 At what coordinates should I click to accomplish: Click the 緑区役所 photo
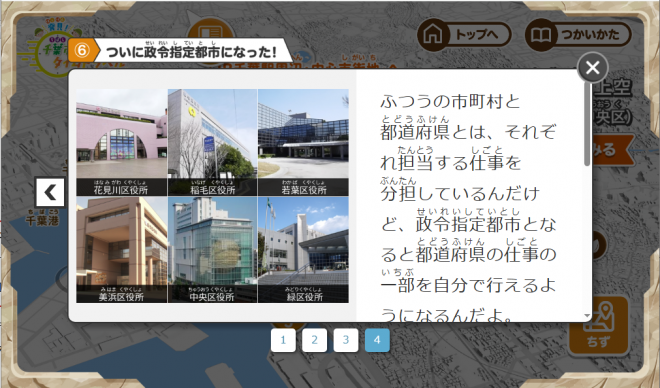(x=303, y=250)
